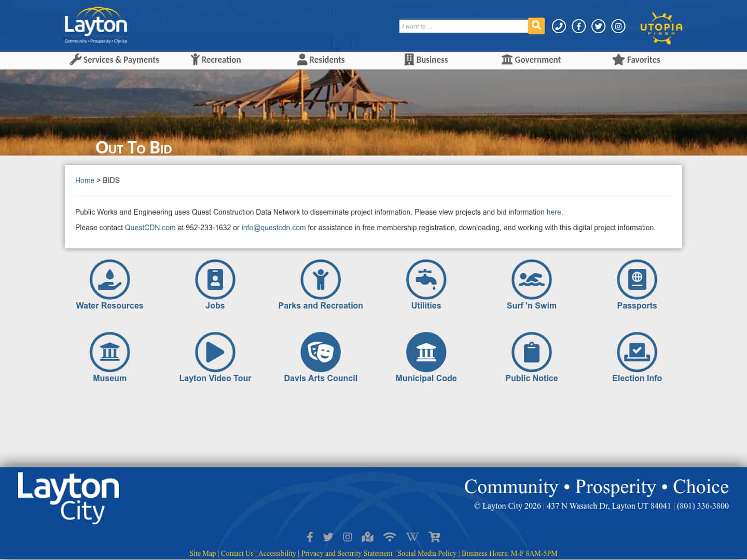Screen dimensions: 747x560
Task: Open the Facebook icon in the header
Action: (x=578, y=26)
